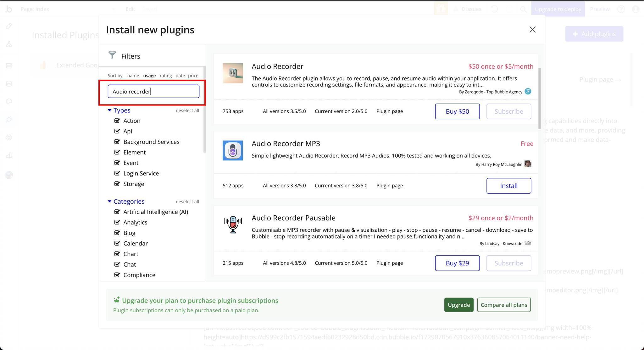Screen dimensions: 644x350
Task: Open Plugin page link for Audio Recorder Pausable
Action: pos(390,263)
